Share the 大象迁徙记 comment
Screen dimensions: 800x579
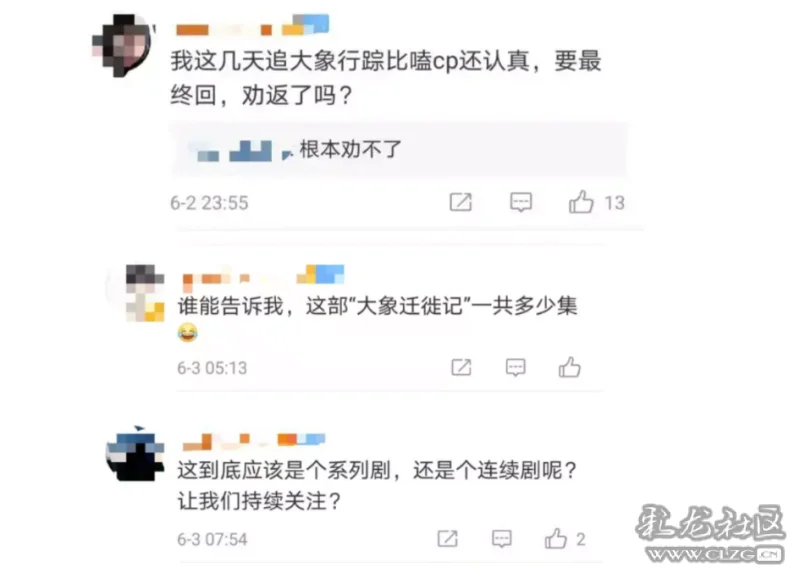(461, 367)
